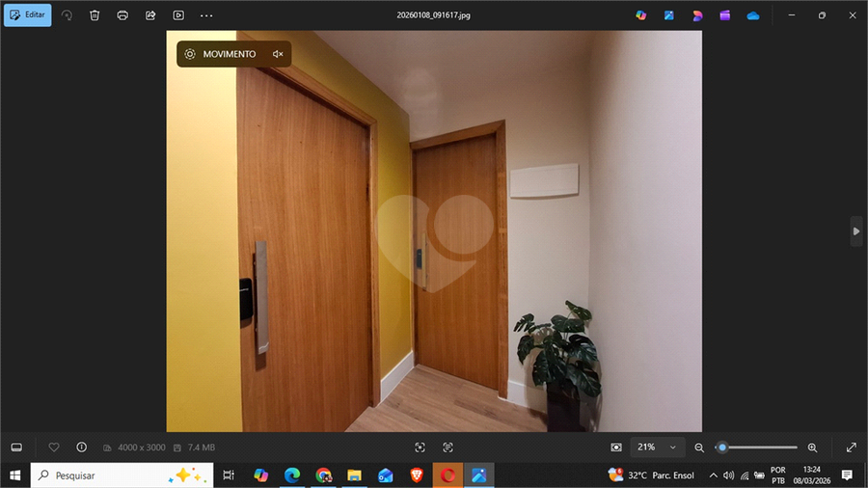The image size is (868, 488).
Task: Delete the photo using the trash icon
Action: [x=95, y=15]
